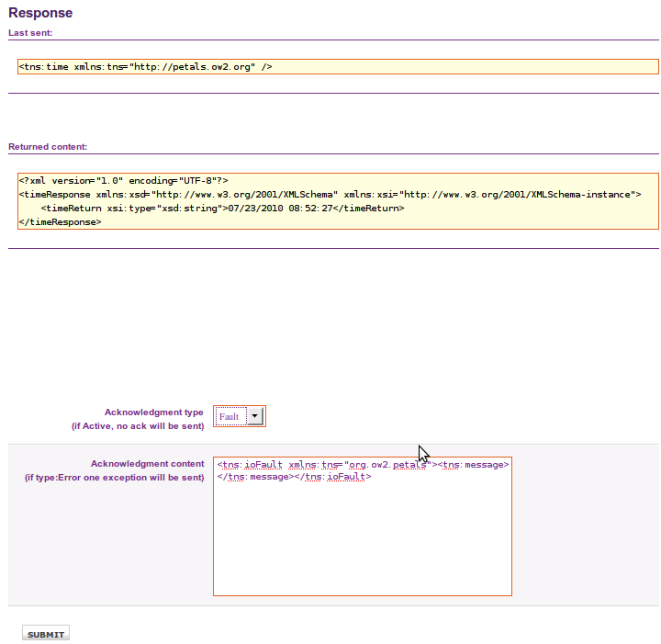Click the Last sent content box
Screen dimensions: 661x644
337,67
